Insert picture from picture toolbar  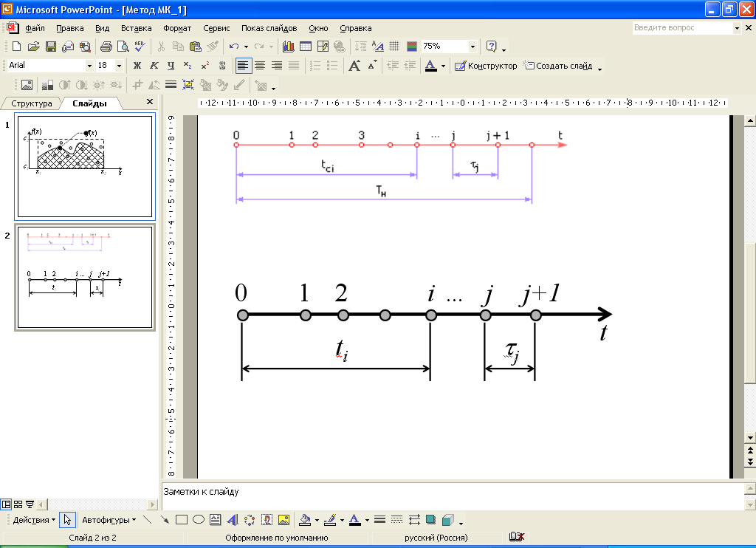point(27,86)
